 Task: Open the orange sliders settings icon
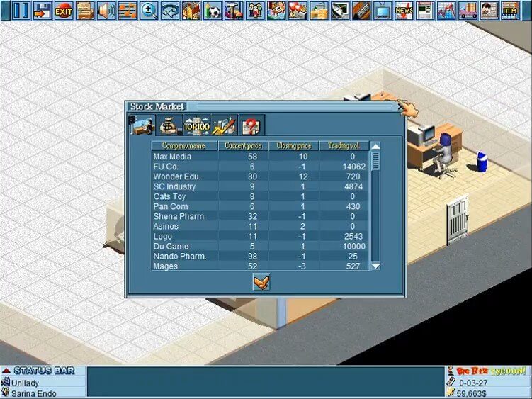(128, 10)
